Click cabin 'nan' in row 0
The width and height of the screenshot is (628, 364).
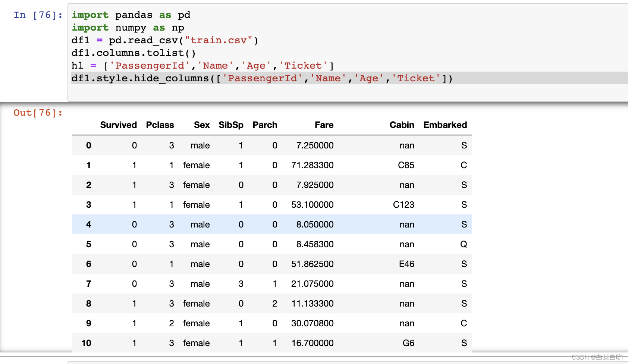coord(407,145)
